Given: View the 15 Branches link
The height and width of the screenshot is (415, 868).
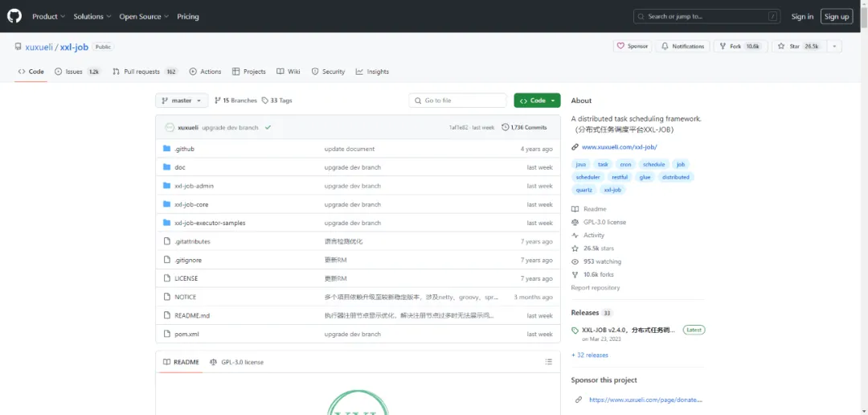Looking at the screenshot, I should click(235, 101).
